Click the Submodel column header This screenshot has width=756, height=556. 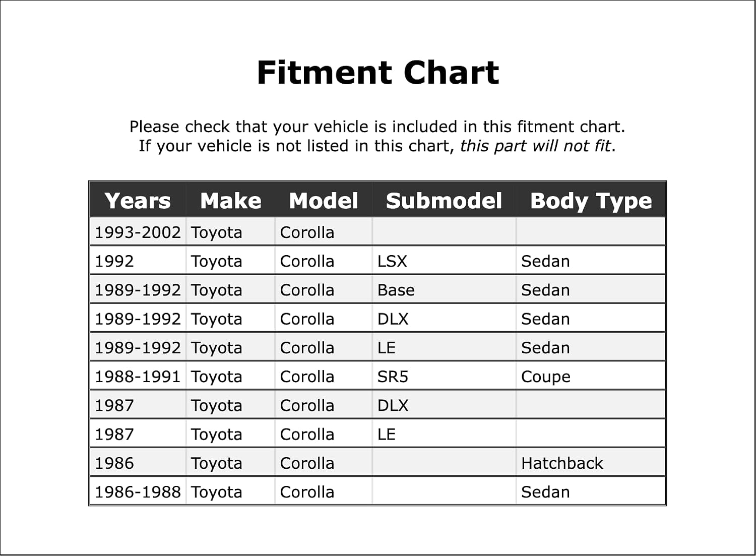(444, 200)
